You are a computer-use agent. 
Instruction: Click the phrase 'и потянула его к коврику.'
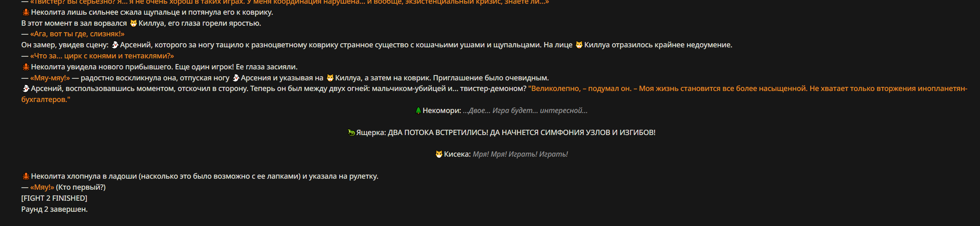coord(227,12)
